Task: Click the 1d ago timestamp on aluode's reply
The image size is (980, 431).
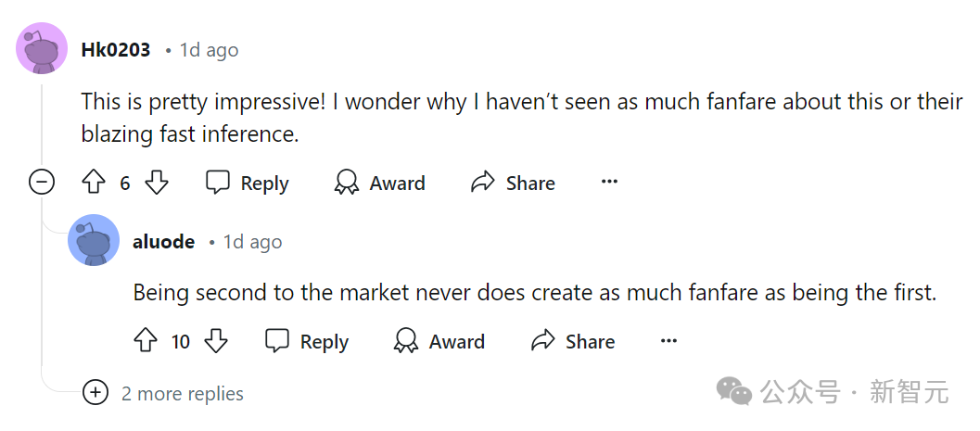Action: 252,242
